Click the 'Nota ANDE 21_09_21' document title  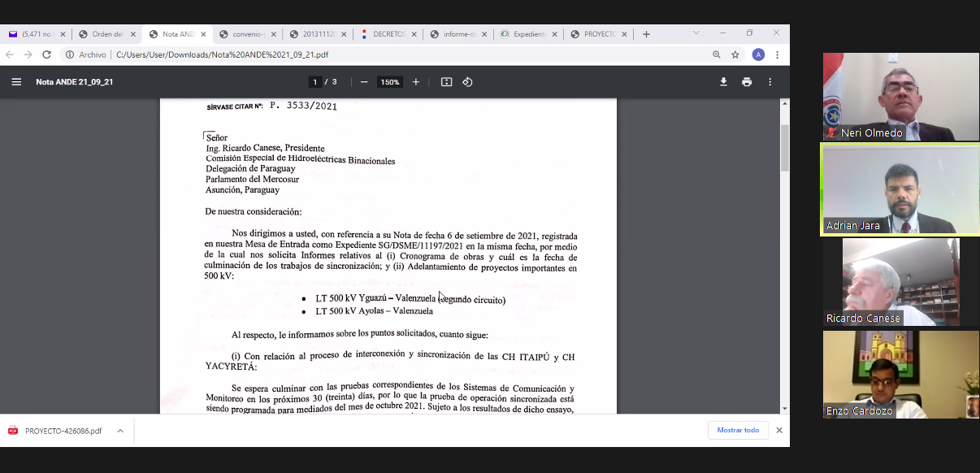tap(75, 82)
